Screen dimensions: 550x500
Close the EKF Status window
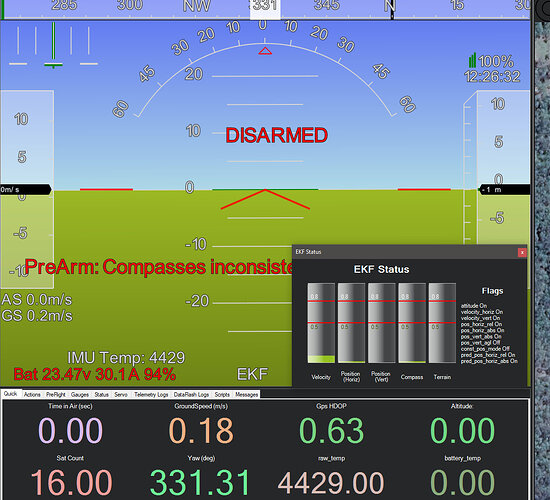(522, 252)
